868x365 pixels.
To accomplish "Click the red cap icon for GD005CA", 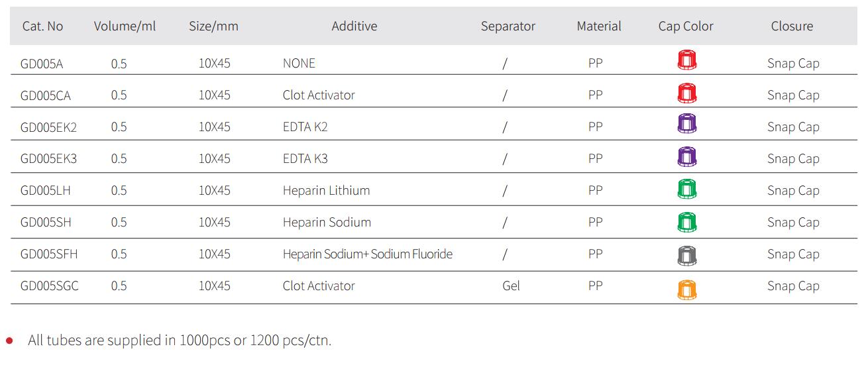I will pyautogui.click(x=686, y=93).
